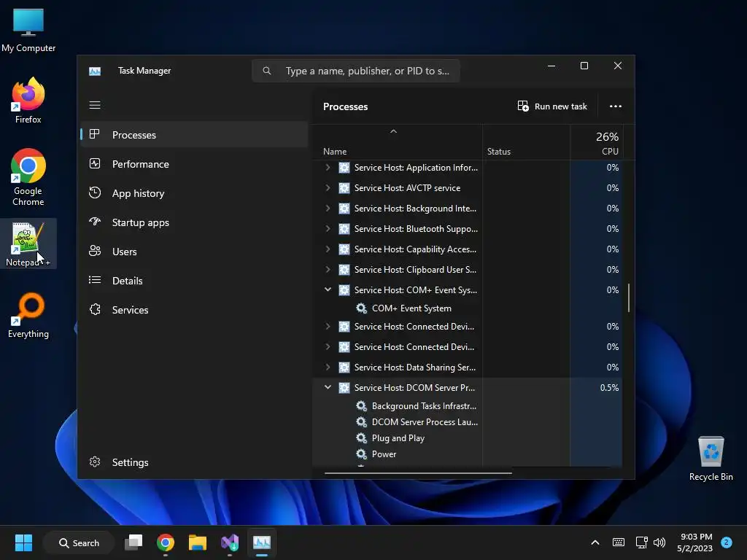Switch to the Startup apps page
Image resolution: width=747 pixels, height=560 pixels.
click(x=194, y=222)
